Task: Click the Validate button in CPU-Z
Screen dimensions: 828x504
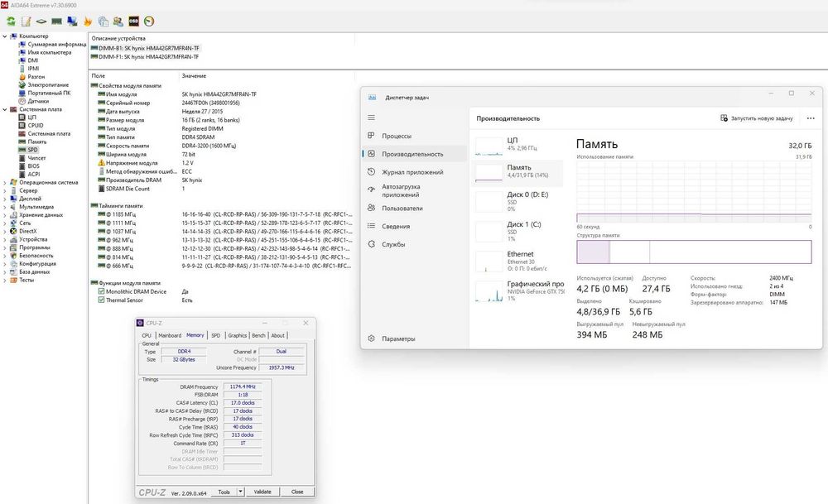Action: (262, 492)
